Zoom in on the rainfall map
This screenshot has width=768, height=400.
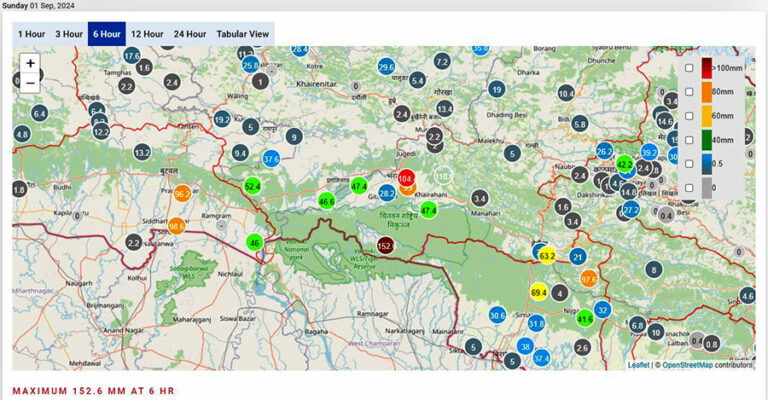(x=30, y=63)
